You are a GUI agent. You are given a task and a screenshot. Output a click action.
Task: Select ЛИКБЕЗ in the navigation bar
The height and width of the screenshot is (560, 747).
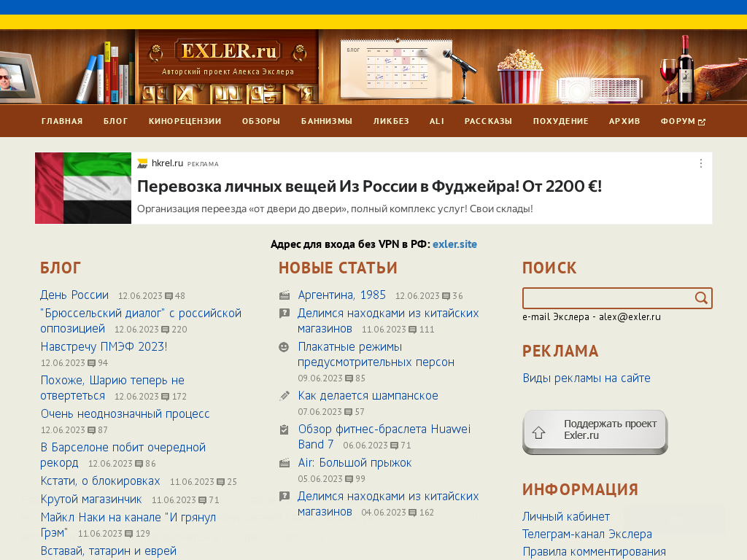[x=391, y=122]
